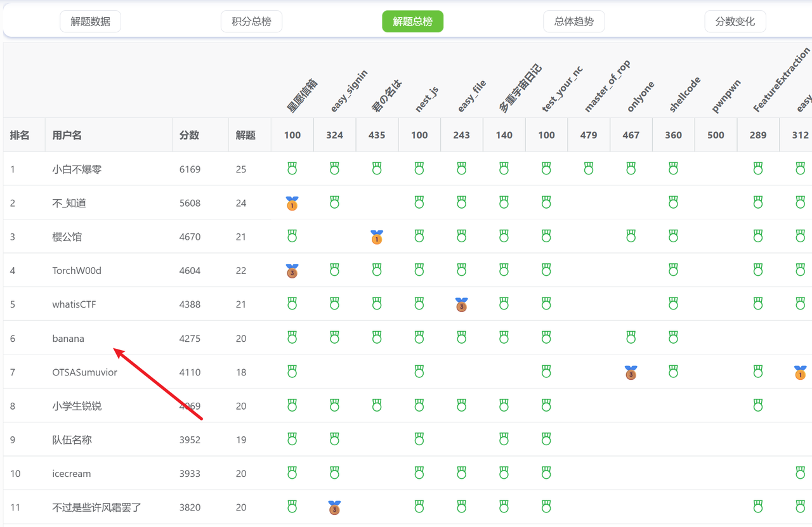Click 不过是些许风霜罢了's FeatureExtraction solve icon

pyautogui.click(x=758, y=507)
